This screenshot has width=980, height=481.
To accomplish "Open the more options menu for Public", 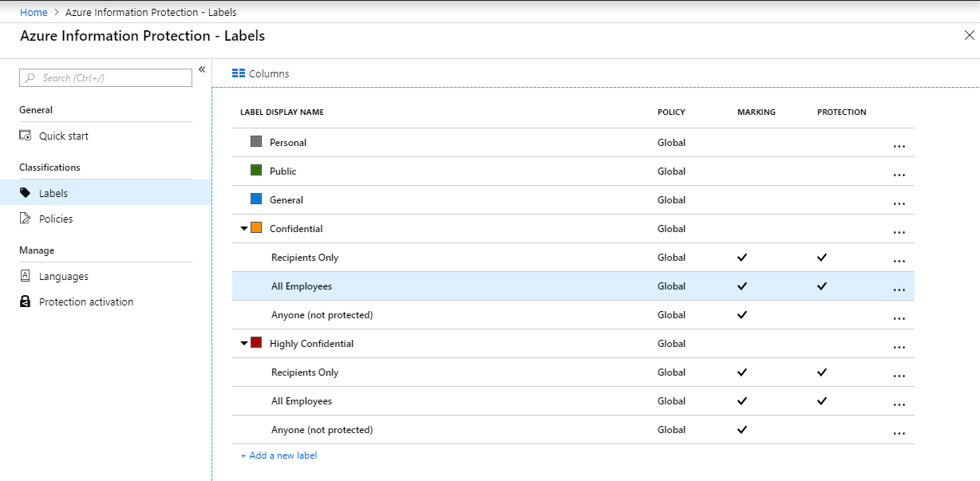I will [x=899, y=175].
